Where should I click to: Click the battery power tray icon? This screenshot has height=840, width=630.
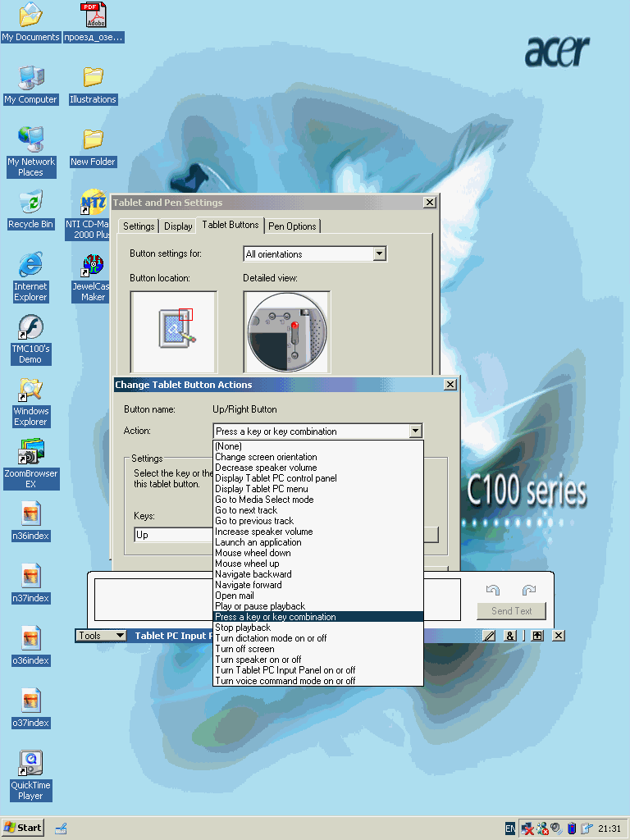coord(572,829)
